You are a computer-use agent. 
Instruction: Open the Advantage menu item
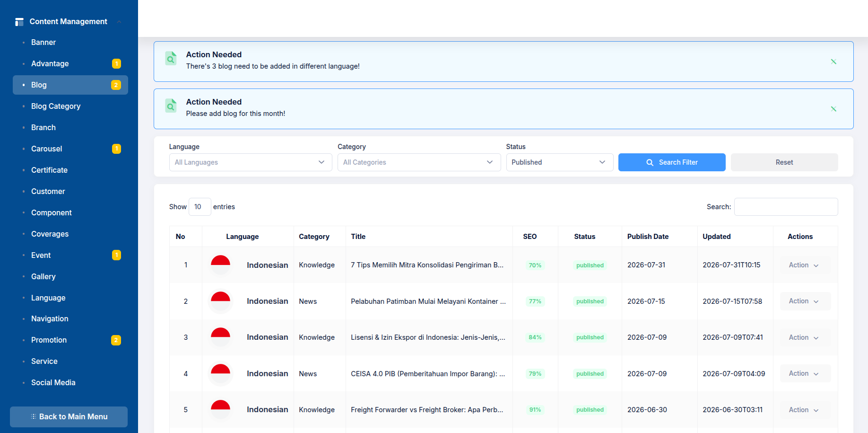[x=50, y=63]
